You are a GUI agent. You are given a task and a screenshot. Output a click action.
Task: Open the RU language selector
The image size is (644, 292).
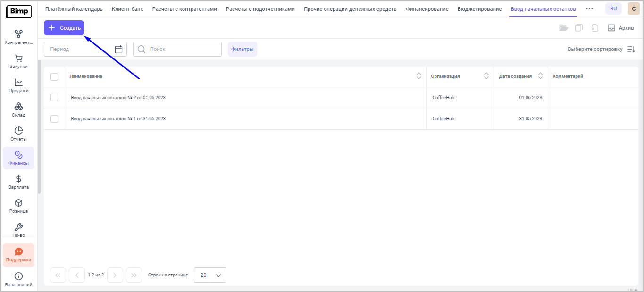point(613,8)
